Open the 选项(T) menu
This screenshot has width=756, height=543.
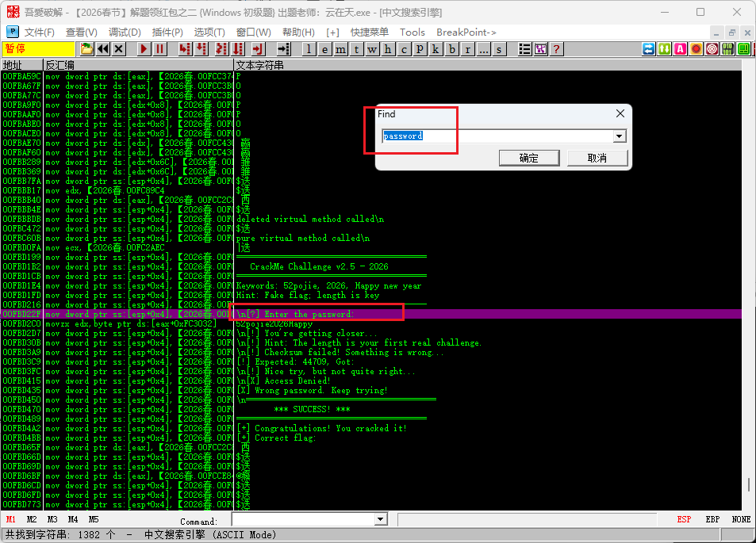click(209, 33)
